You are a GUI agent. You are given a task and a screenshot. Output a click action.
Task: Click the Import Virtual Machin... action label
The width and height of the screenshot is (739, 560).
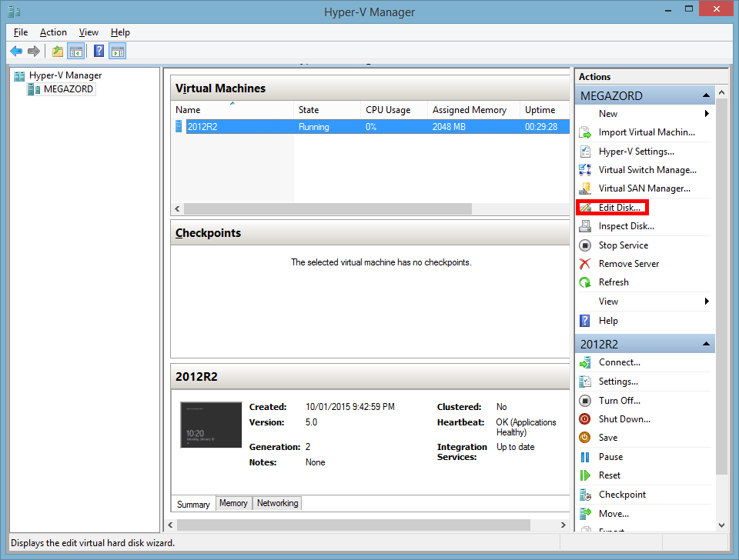click(647, 132)
